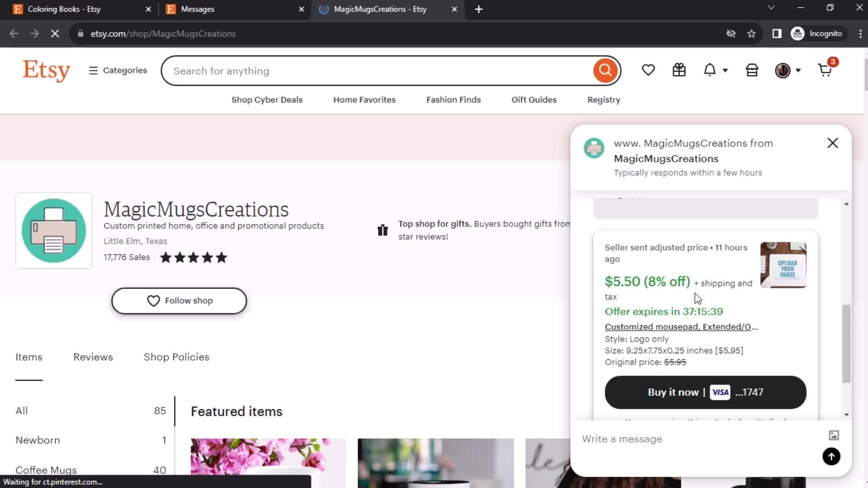Click the third-party cookies blocked eye icon

pos(731,33)
